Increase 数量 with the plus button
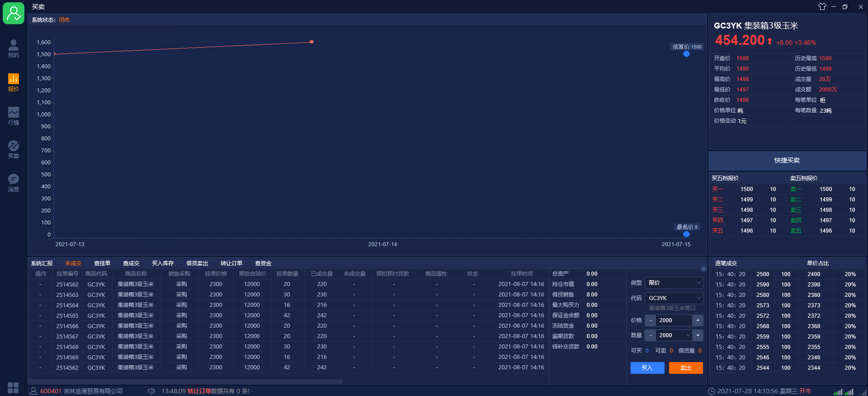Screen dimensions: 868x396 pyautogui.click(x=698, y=335)
